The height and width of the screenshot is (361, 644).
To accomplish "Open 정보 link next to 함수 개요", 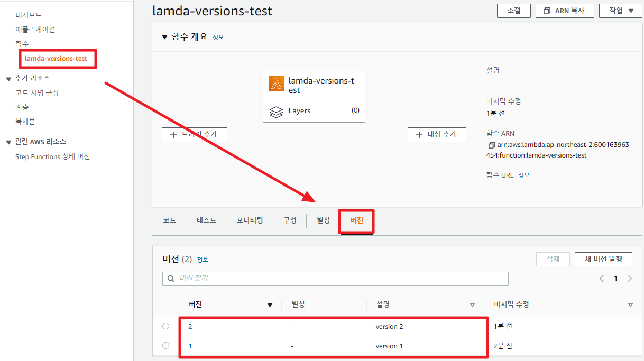I will [x=218, y=38].
